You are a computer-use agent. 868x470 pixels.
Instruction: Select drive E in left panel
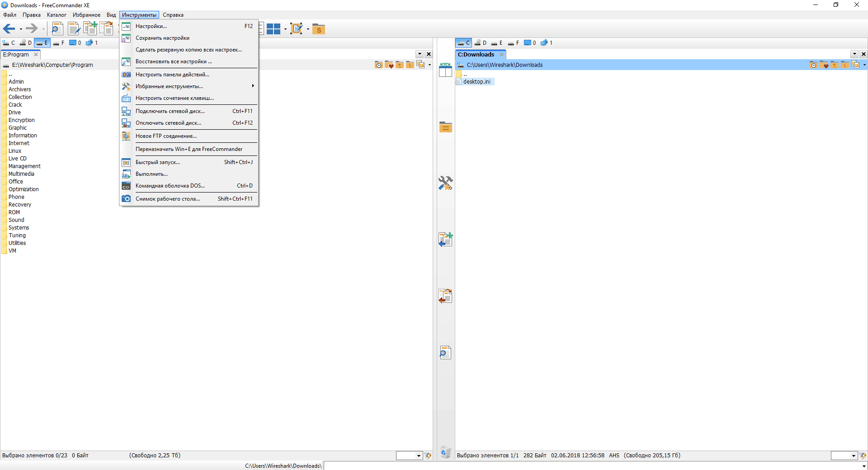[x=42, y=43]
